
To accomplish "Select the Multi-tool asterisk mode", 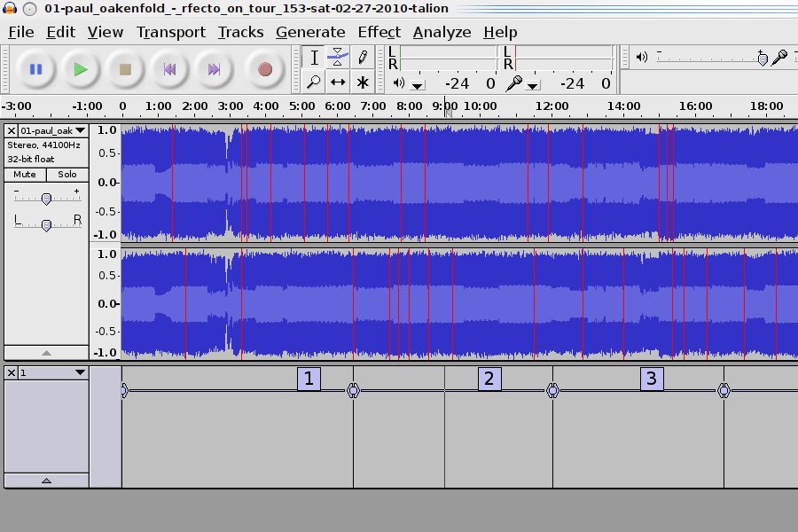I will (362, 82).
